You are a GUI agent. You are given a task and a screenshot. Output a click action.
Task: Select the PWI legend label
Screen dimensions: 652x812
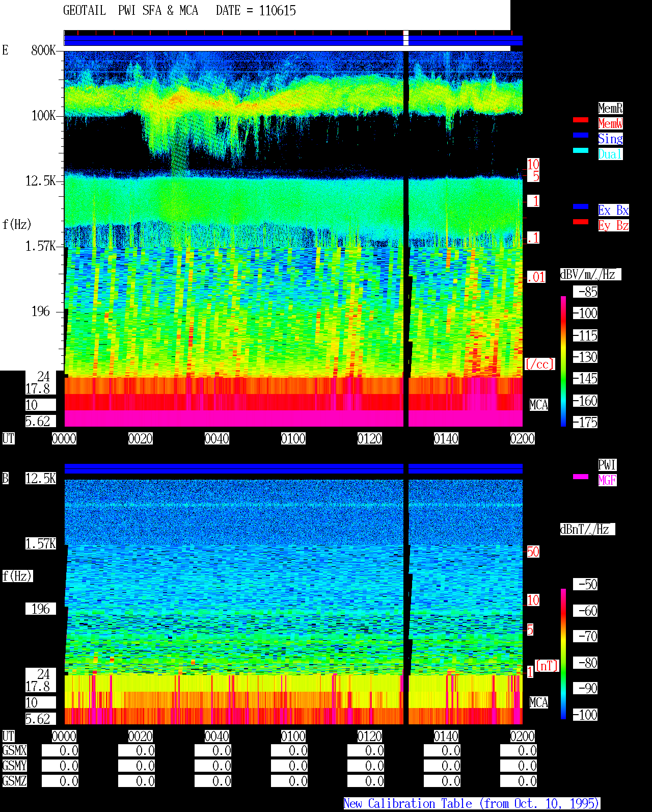coord(607,465)
